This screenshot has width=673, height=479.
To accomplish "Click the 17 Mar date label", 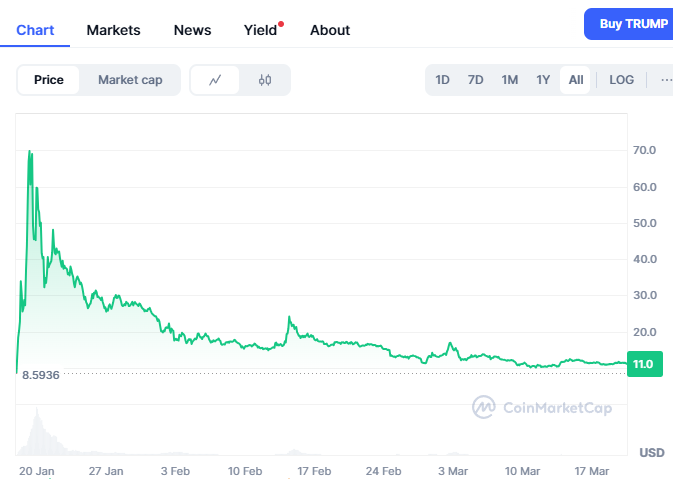I will click(x=592, y=471).
